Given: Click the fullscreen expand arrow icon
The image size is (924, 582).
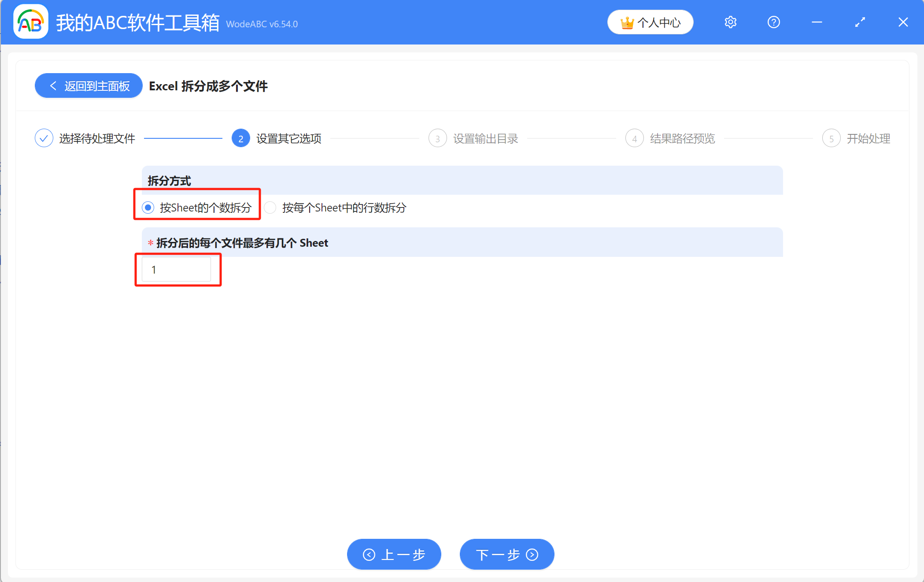Looking at the screenshot, I should (860, 22).
